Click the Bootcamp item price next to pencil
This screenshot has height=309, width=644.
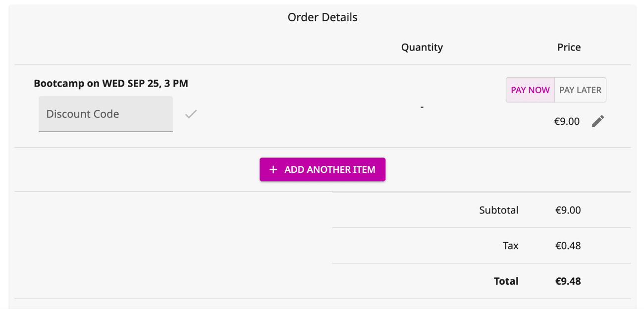[x=567, y=121]
